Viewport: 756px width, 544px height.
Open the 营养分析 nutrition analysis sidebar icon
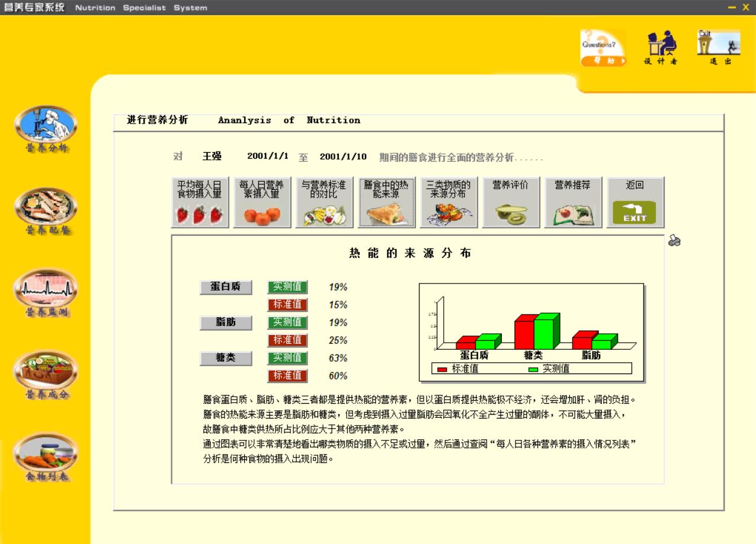(46, 125)
